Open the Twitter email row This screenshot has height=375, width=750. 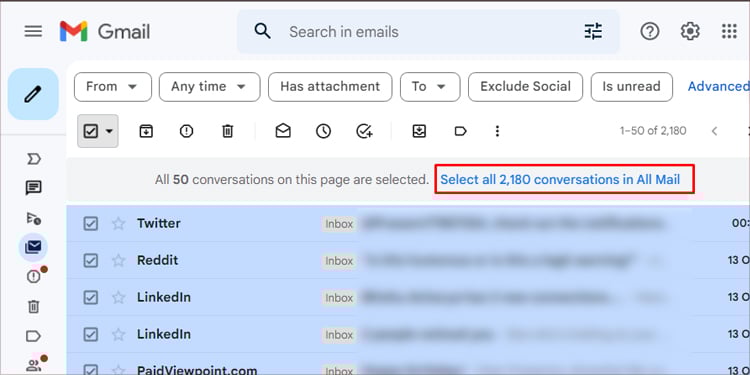point(408,223)
